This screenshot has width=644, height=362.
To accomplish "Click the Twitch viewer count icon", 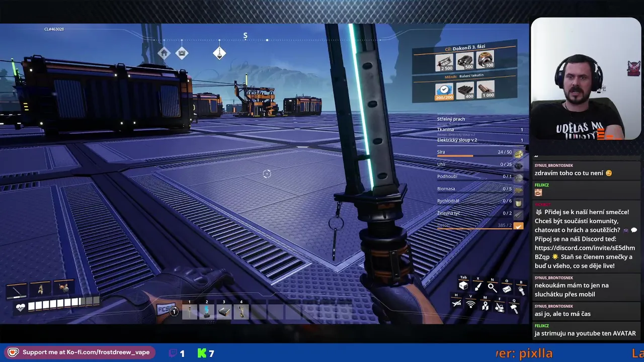I will click(x=173, y=353).
